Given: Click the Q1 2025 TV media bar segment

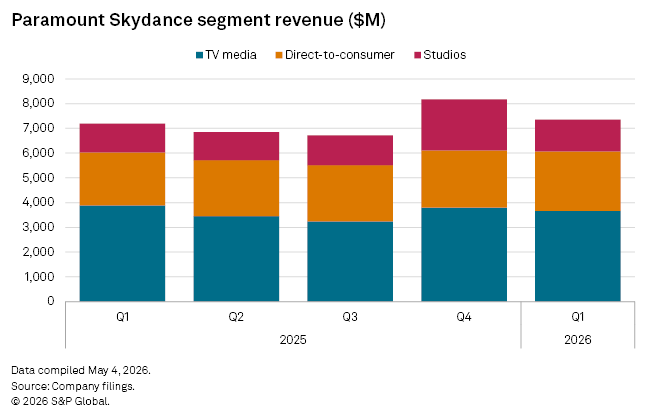Looking at the screenshot, I should 122,253.
